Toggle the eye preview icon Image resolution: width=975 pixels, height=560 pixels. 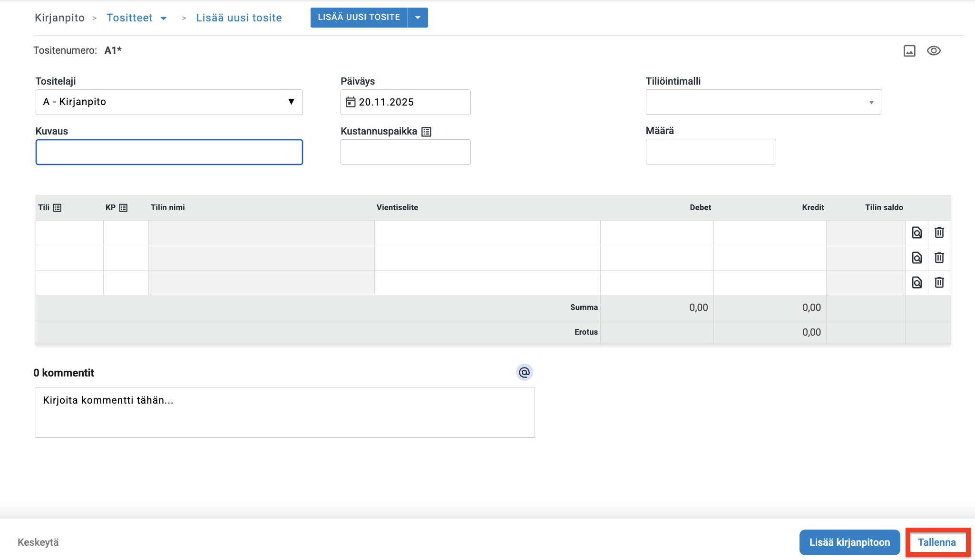tap(934, 51)
